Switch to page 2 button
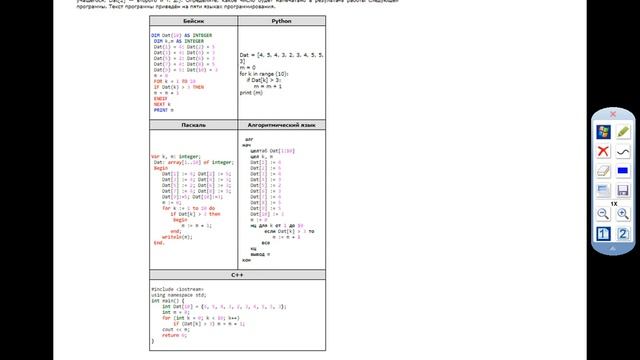This screenshot has height=360, width=640. tap(623, 234)
